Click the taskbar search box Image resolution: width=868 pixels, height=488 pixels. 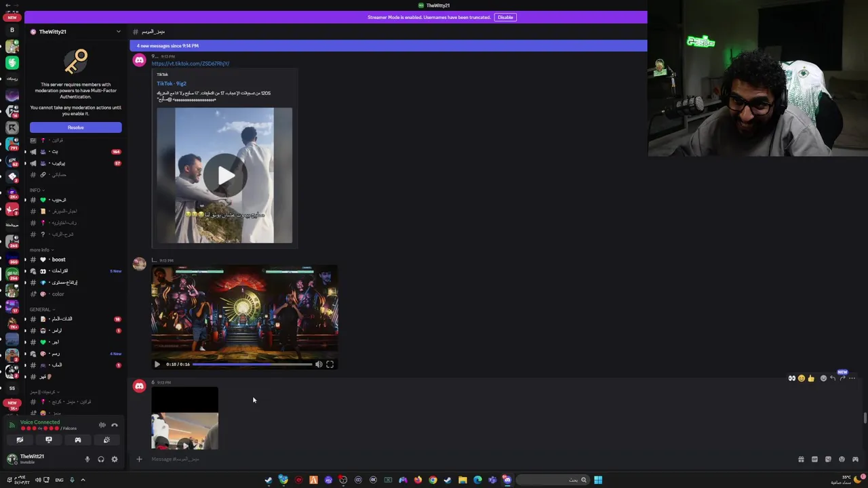[x=552, y=480]
